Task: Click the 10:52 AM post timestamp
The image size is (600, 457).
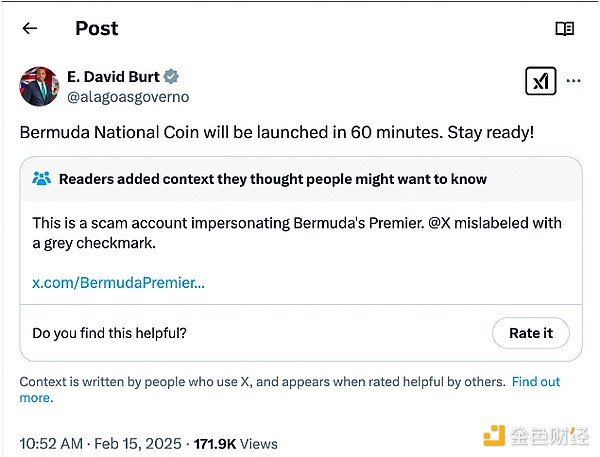Action: [x=53, y=443]
